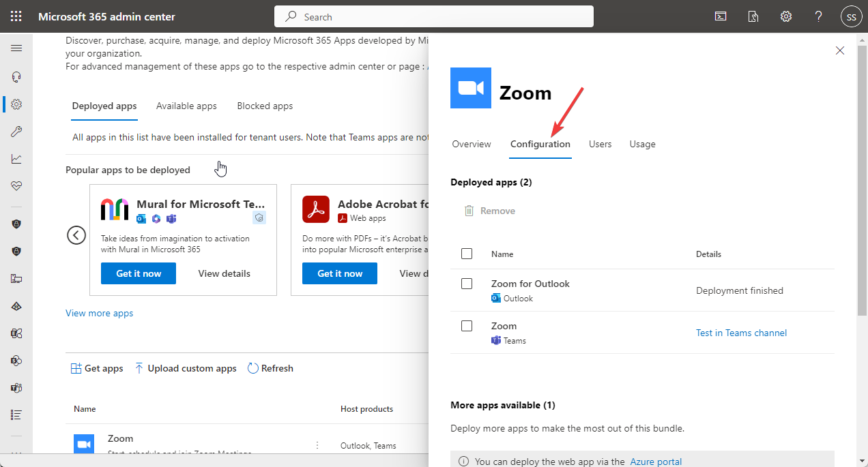Screen dimensions: 868x467
Task: Open the three-dot menu next to Zoom app
Action: pos(317,445)
